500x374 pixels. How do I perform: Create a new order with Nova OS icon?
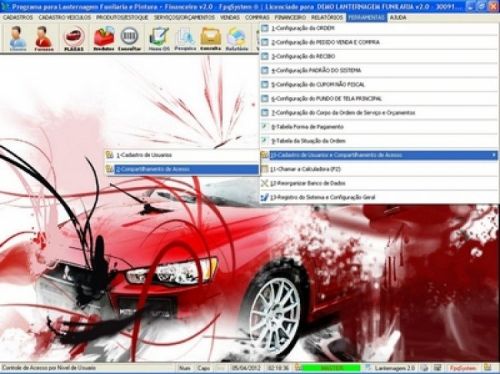159,38
